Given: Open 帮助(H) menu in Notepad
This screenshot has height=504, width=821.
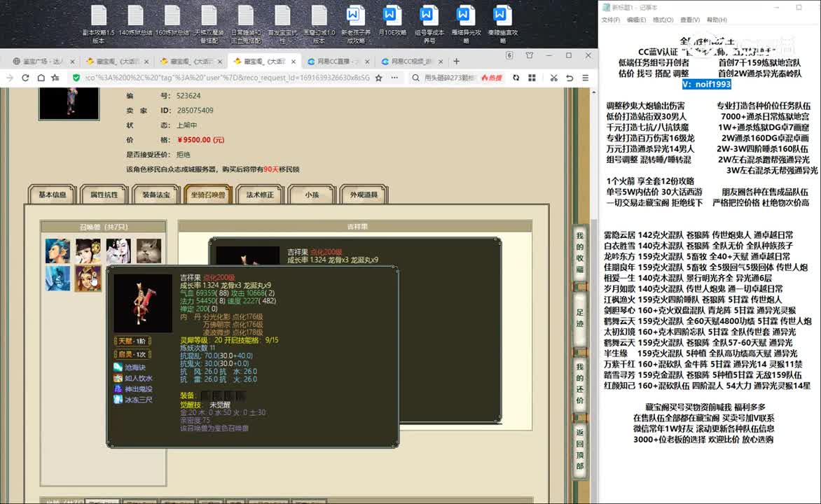Looking at the screenshot, I should click(x=717, y=20).
